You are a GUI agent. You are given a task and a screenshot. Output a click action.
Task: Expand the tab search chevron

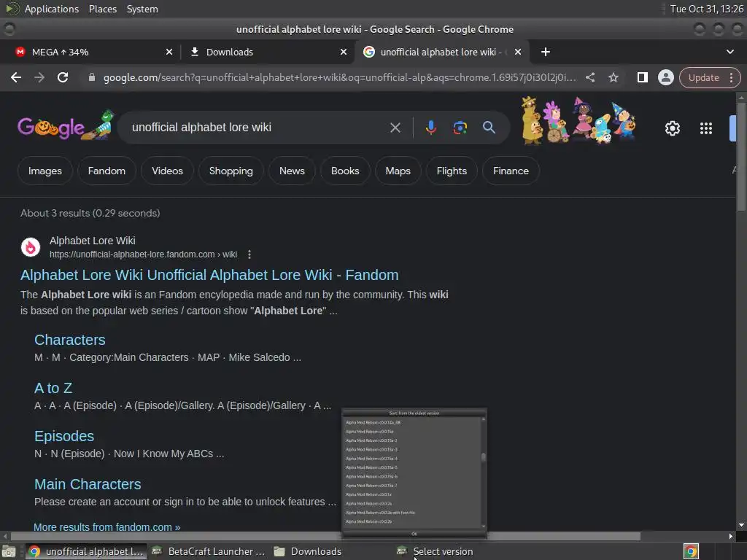click(x=729, y=52)
